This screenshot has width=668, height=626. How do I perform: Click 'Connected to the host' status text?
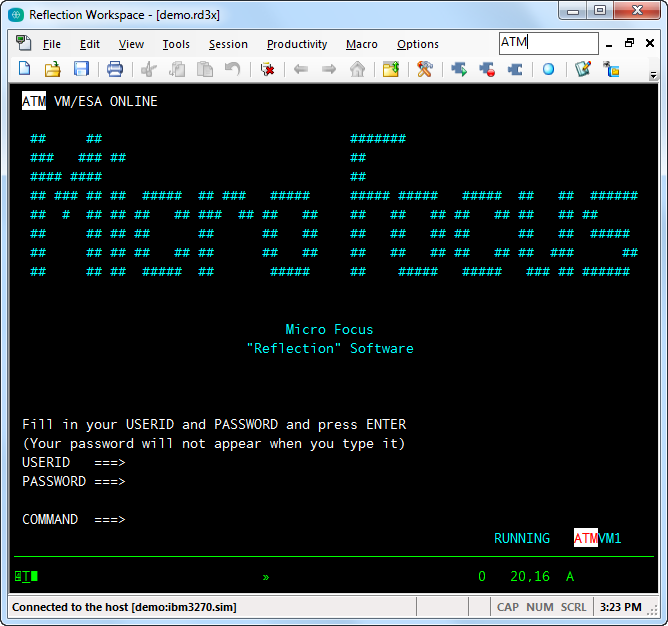[124, 607]
